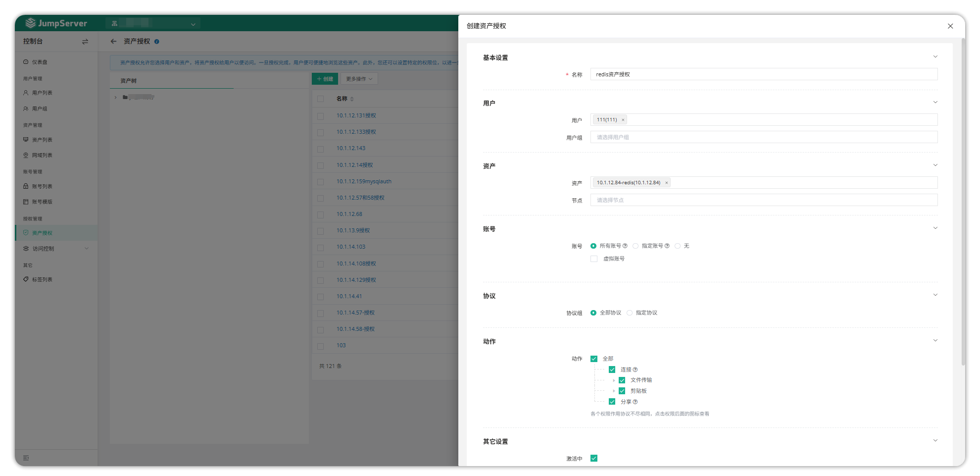Click the bottom-left menu fold icon

(x=26, y=458)
